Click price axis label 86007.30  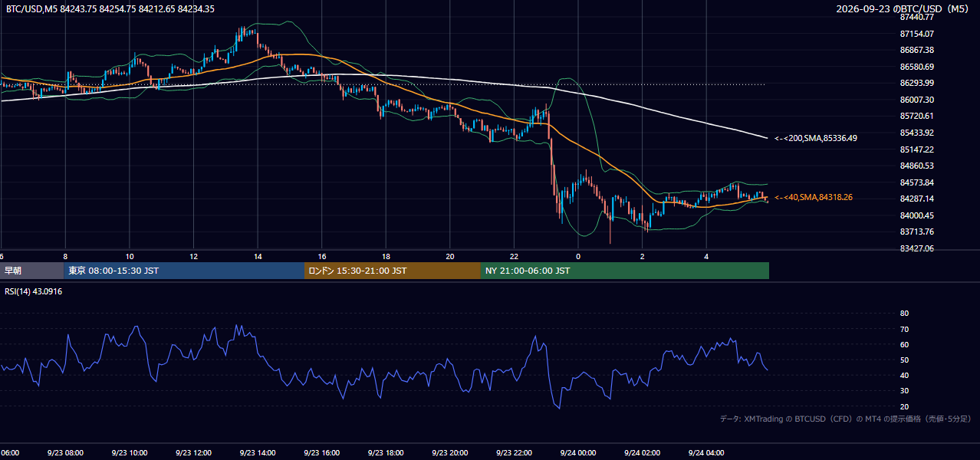(x=917, y=100)
